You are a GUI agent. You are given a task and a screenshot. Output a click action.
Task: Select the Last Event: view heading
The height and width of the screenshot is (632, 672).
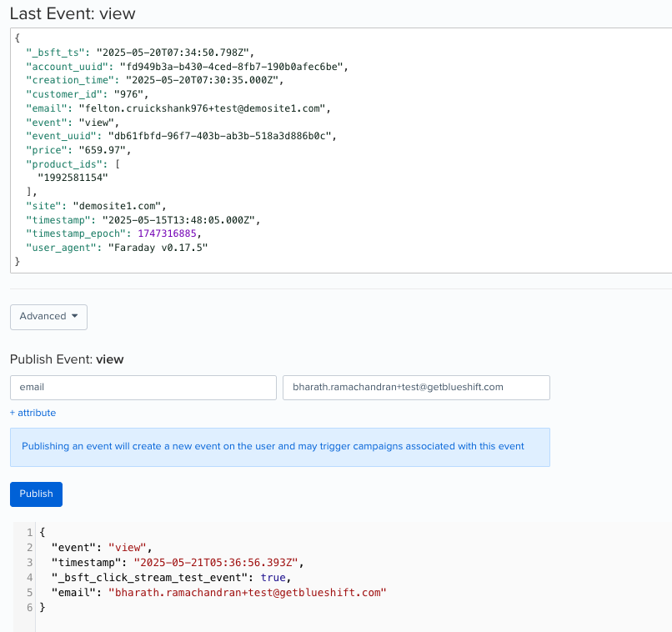(73, 13)
